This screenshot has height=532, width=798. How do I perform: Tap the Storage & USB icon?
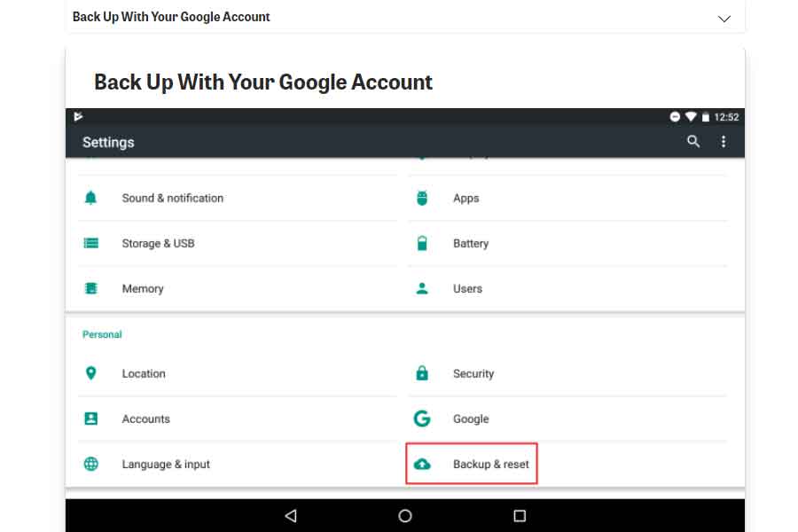click(x=90, y=244)
